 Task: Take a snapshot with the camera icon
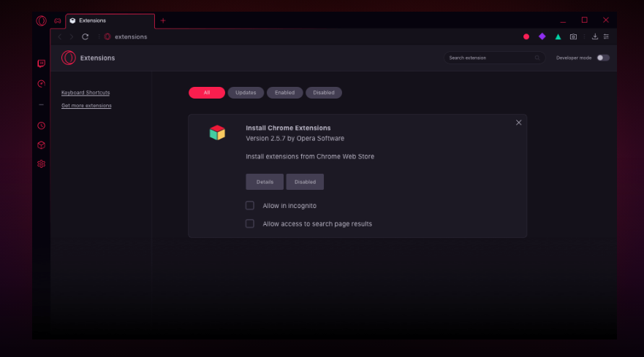pos(573,37)
